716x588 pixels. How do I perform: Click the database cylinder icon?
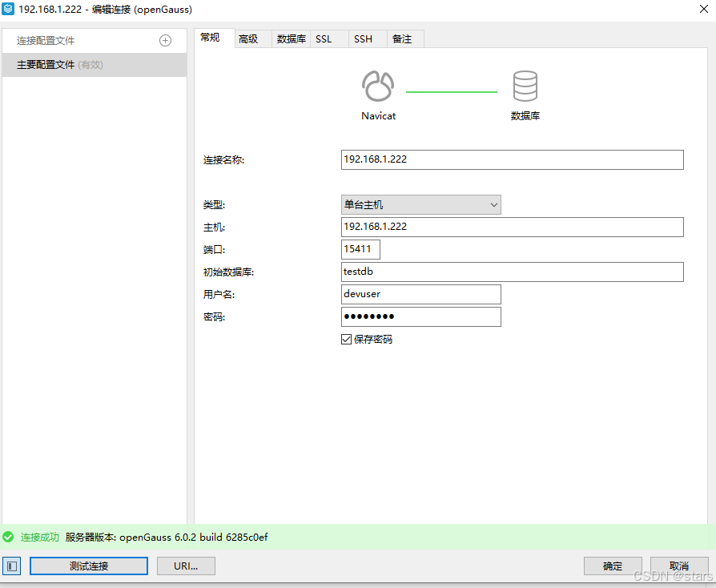pos(525,86)
